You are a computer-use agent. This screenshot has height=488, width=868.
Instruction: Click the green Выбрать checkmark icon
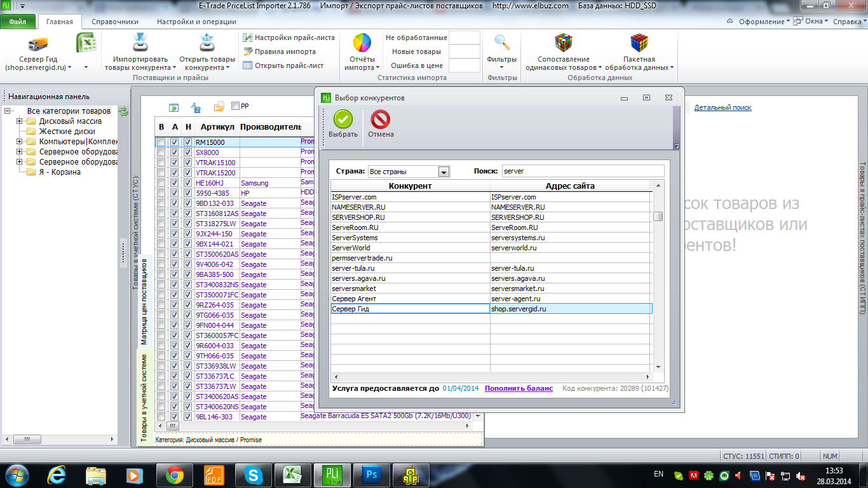[x=343, y=119]
